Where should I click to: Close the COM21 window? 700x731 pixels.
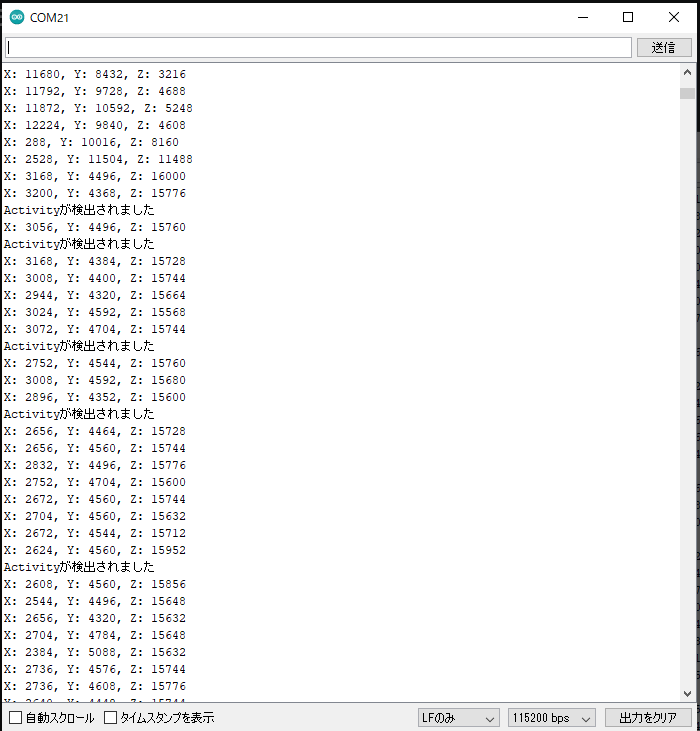click(674, 17)
